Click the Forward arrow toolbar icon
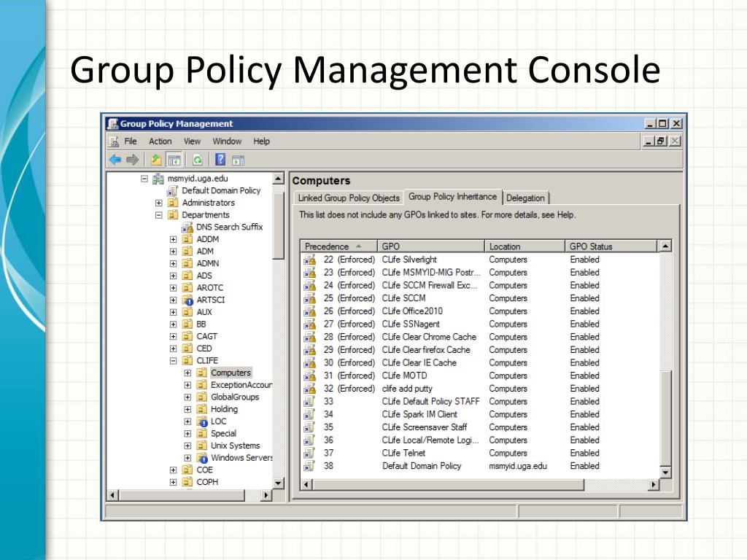The image size is (747, 560). tap(133, 160)
